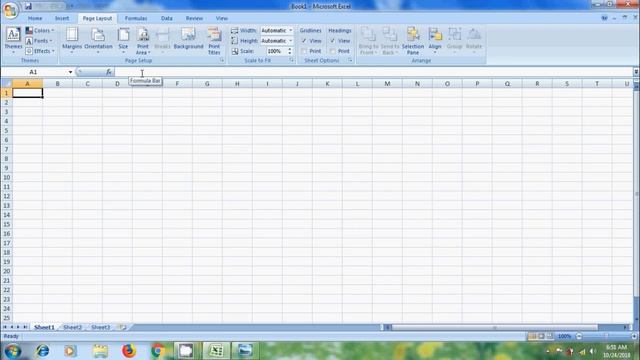This screenshot has height=360, width=640.
Task: Open theme Fonts dropdown
Action: point(39,41)
